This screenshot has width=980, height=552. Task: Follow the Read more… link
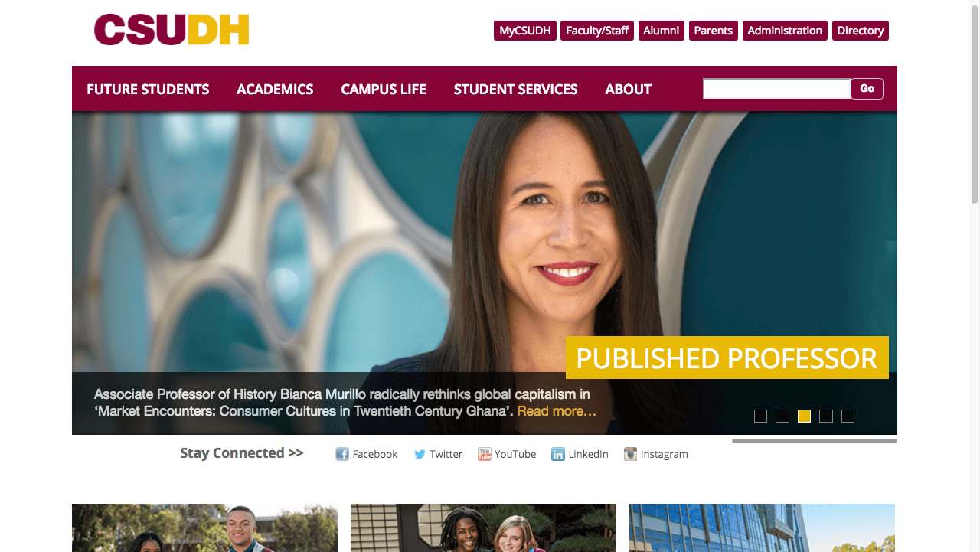click(557, 411)
